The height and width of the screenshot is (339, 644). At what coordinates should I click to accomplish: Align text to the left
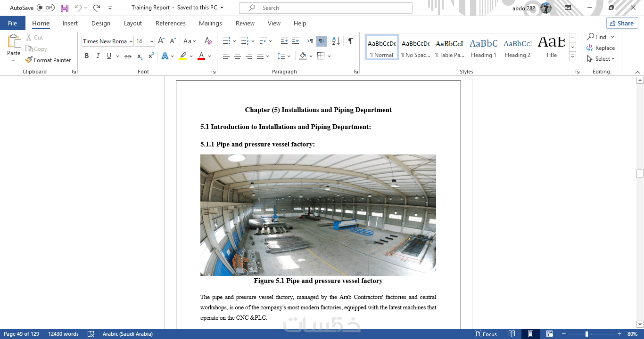[x=226, y=56]
